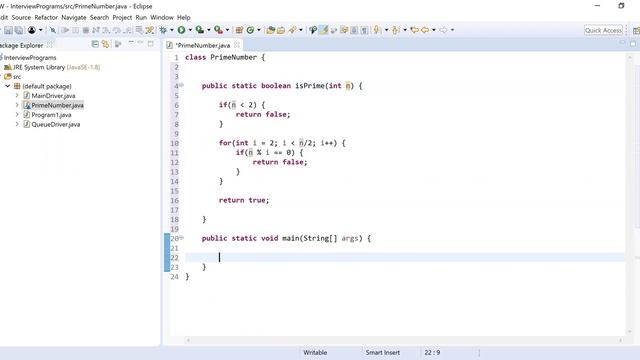Open the New Java Class dropdown arrow
This screenshot has width=640, height=360.
tap(259, 30)
